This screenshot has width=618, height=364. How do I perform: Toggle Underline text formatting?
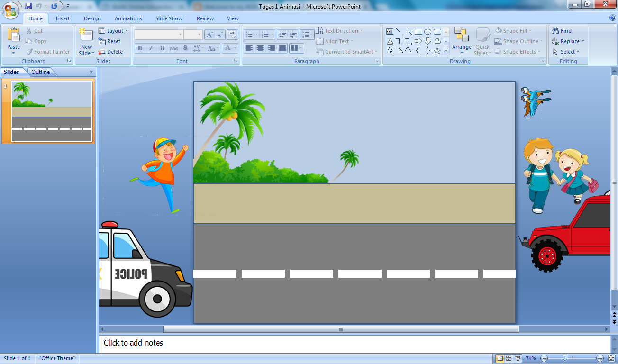coord(163,48)
